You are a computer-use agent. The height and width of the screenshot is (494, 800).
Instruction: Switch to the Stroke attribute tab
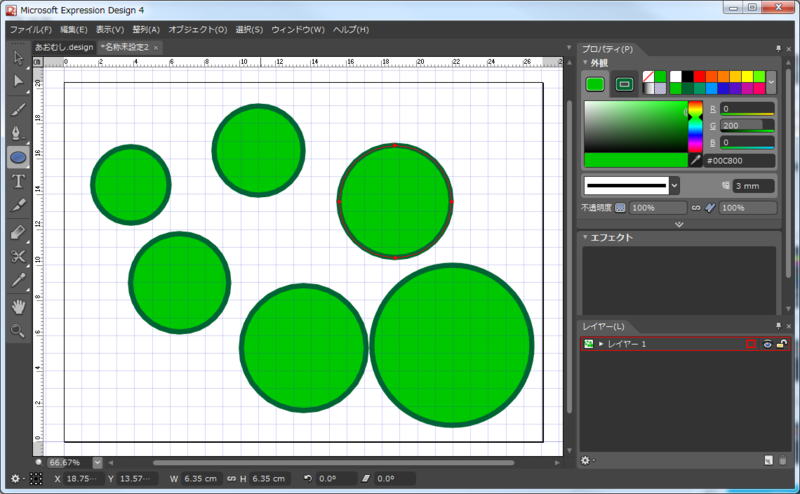(624, 84)
